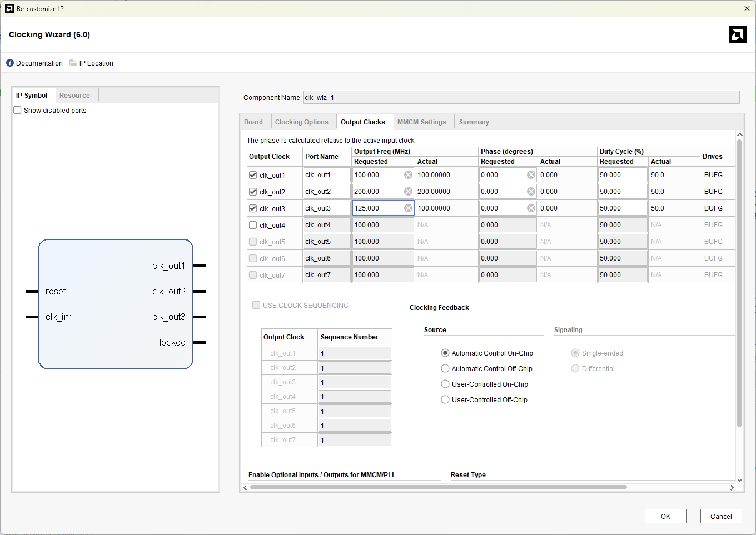Click the AMD logo in header

coord(737,34)
